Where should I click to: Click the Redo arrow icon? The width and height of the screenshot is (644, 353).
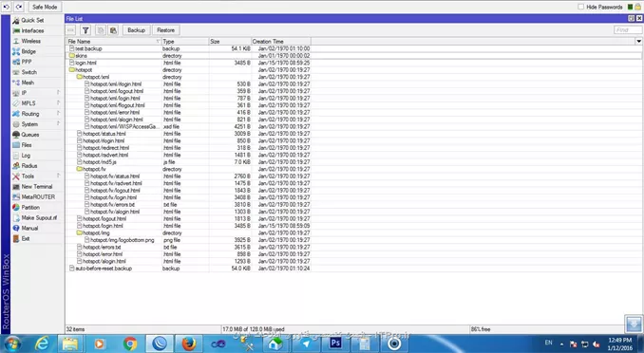[19, 7]
